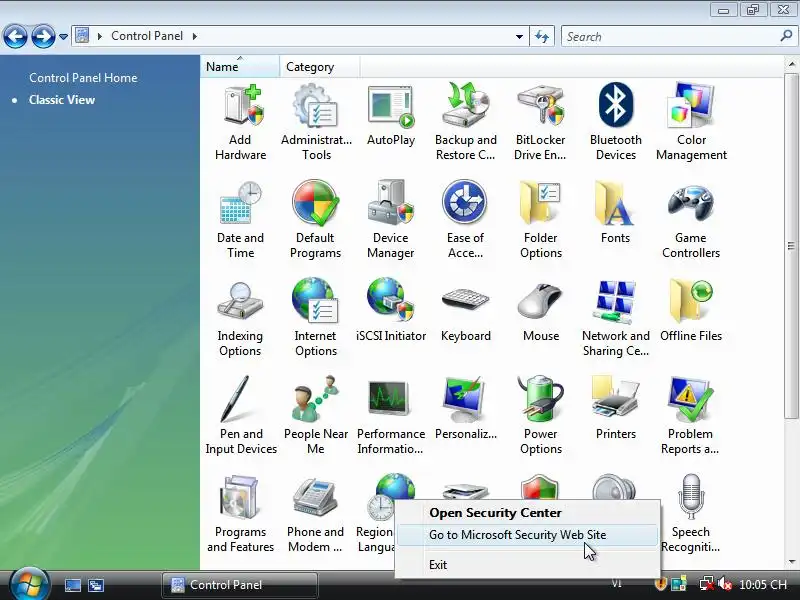Open AutoPlay settings icon
This screenshot has height=600, width=800.
(x=391, y=116)
